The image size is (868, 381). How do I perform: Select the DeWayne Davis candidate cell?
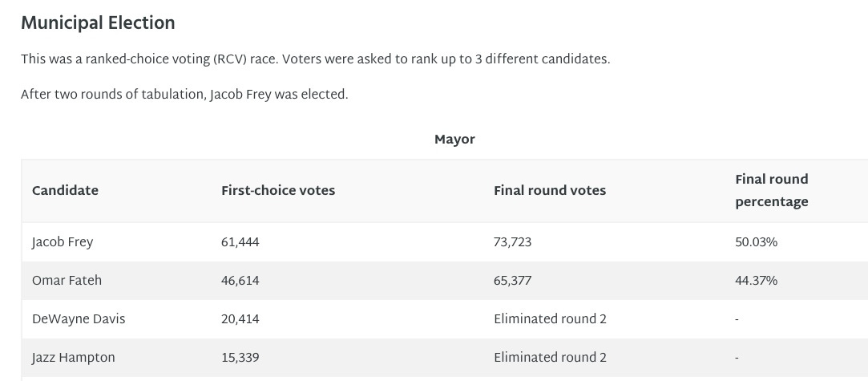(x=79, y=319)
